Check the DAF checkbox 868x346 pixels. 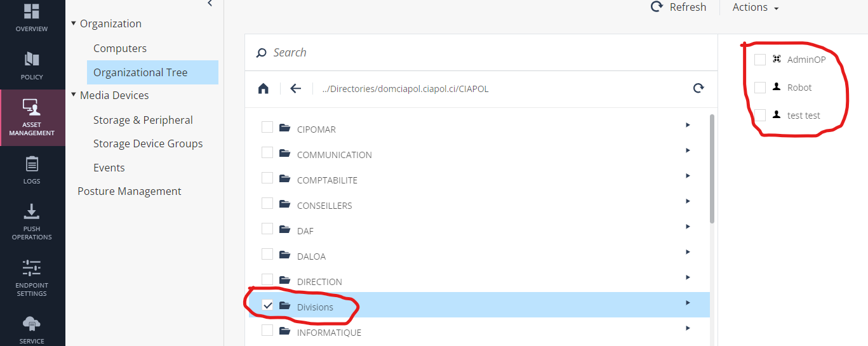click(x=267, y=229)
